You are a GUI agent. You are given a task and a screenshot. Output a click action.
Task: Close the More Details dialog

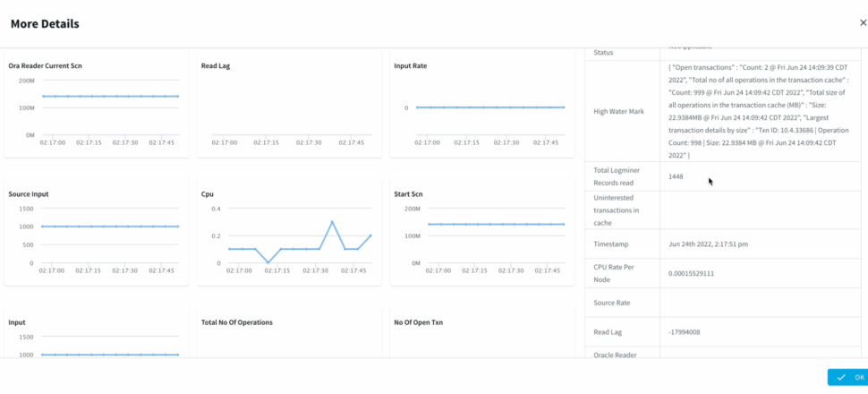pyautogui.click(x=862, y=23)
